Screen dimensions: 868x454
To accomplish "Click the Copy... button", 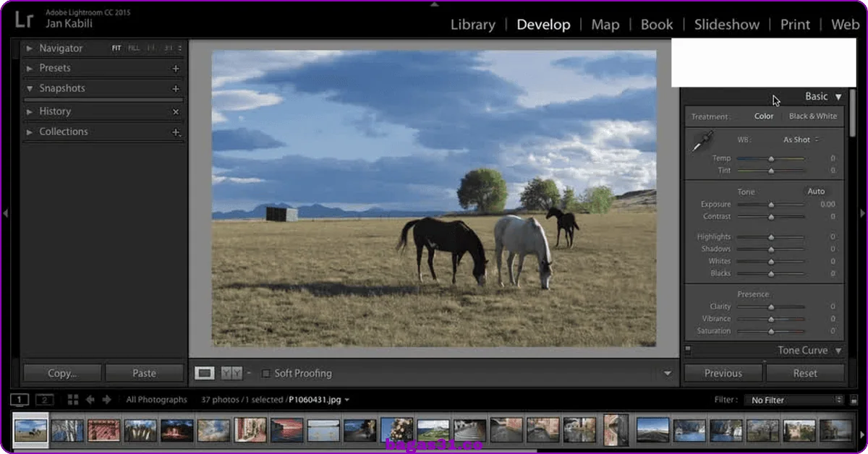I will (x=62, y=374).
